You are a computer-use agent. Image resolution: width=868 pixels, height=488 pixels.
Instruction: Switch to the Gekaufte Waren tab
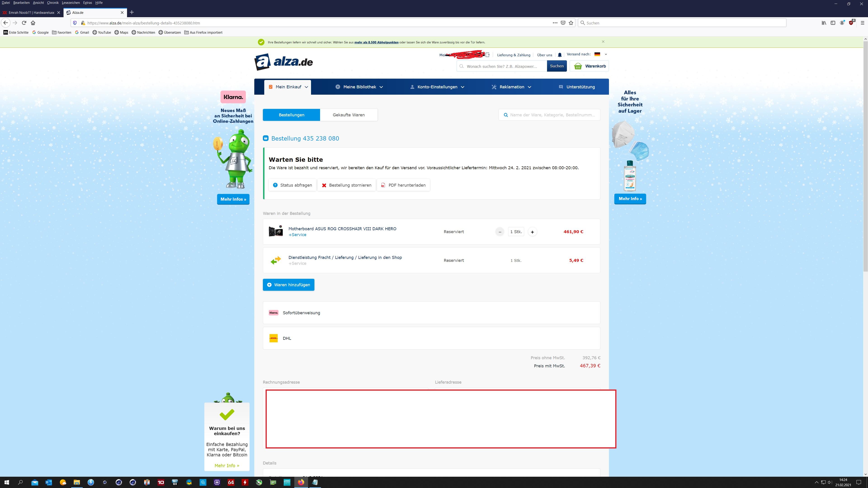point(348,115)
